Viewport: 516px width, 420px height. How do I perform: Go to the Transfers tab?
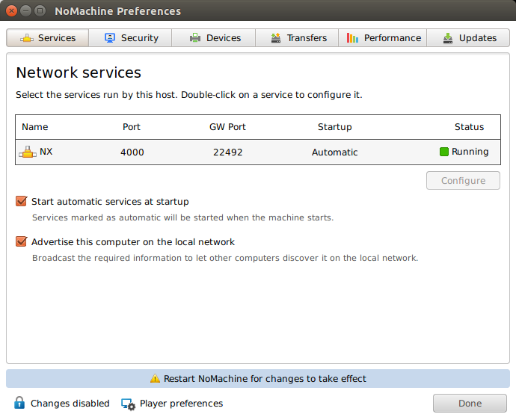coord(297,38)
